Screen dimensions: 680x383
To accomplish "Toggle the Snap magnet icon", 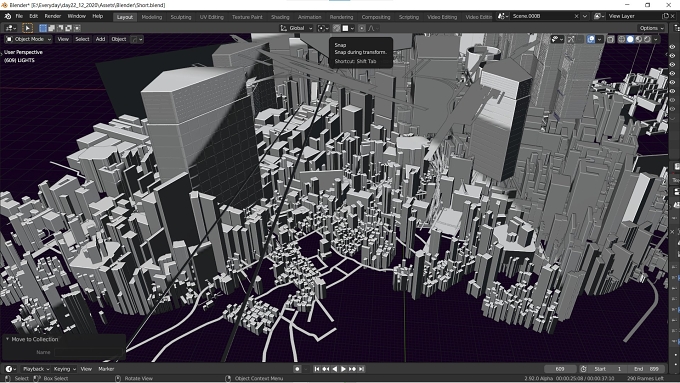I will point(337,28).
